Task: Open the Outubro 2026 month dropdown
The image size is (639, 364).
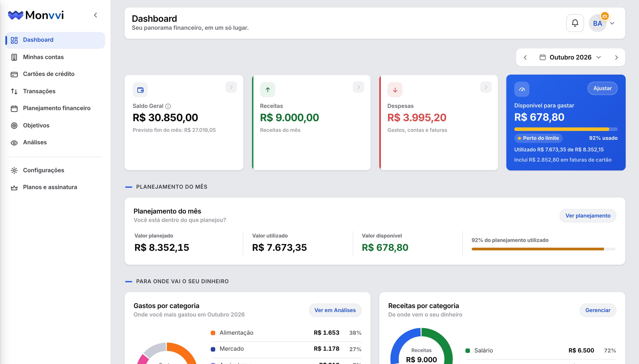Action: coord(570,58)
